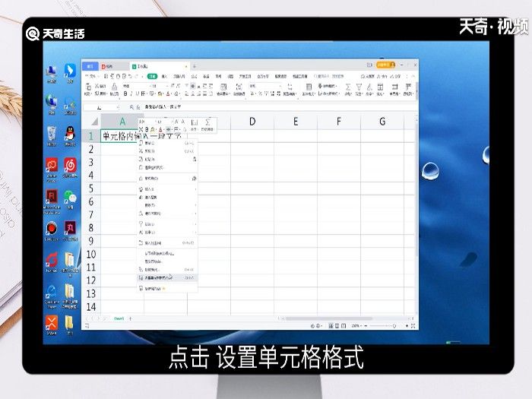Open the Formulas (公式) ribbon tab
Image resolution: width=532 pixels, height=399 pixels.
point(194,77)
